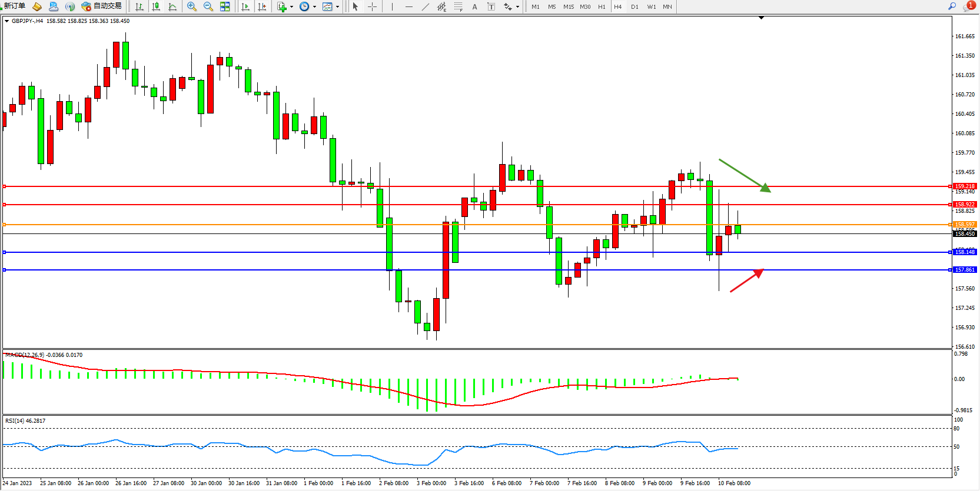980x491 pixels.
Task: Select the crosshair tool
Action: pos(372,6)
